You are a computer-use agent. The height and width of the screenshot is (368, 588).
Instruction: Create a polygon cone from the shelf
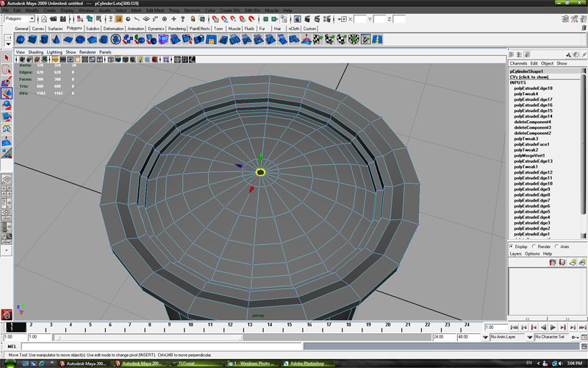click(x=57, y=40)
